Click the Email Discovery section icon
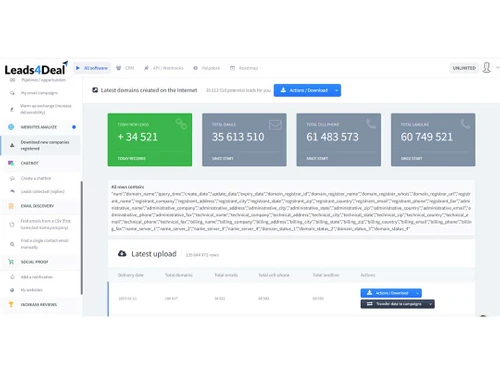The image size is (500, 375). tap(11, 206)
